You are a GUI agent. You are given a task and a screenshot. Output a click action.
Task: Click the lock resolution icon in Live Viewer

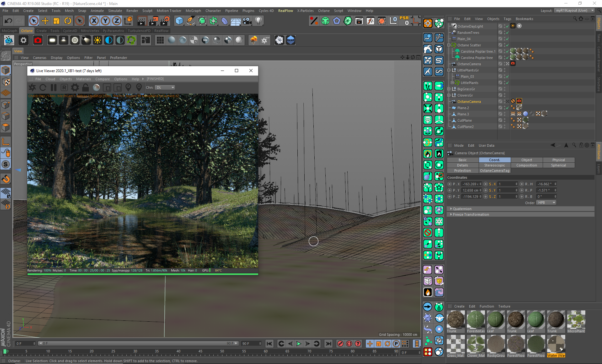click(86, 87)
